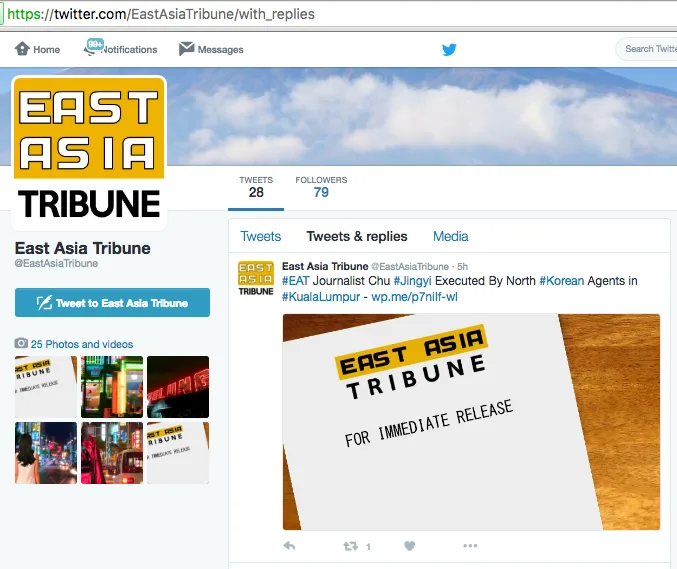Click in the Search Twitter field
Viewport: 677px width, 569px height.
click(x=648, y=49)
